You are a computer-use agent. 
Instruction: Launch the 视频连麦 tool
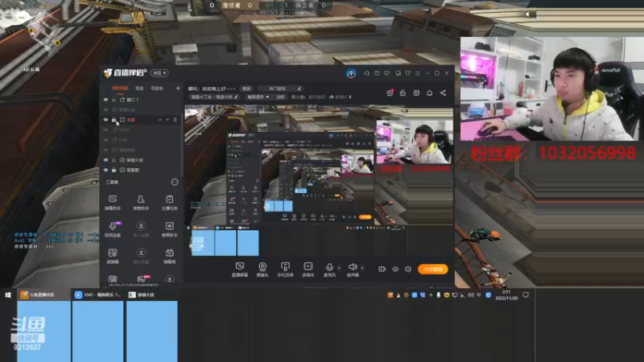tap(113, 229)
